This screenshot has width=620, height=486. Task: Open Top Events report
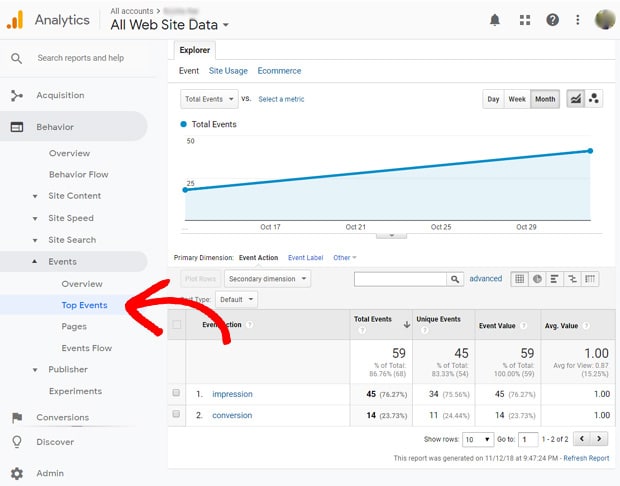[84, 305]
